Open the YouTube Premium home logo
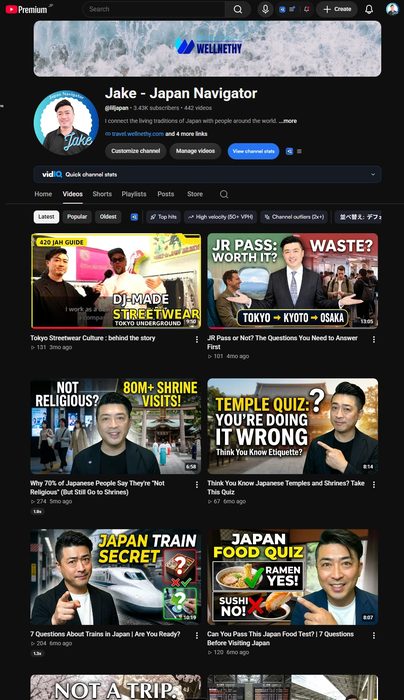This screenshot has height=700, width=404. pyautogui.click(x=27, y=9)
